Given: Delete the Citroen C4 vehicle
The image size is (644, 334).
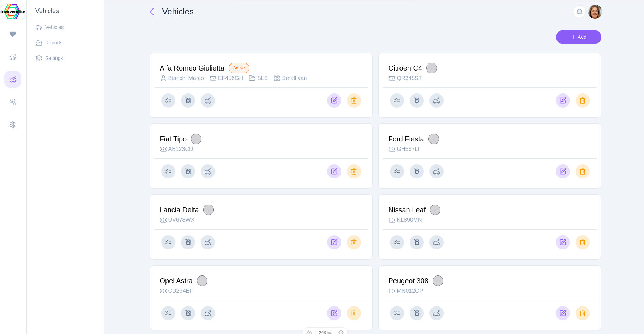Looking at the screenshot, I should 583,101.
